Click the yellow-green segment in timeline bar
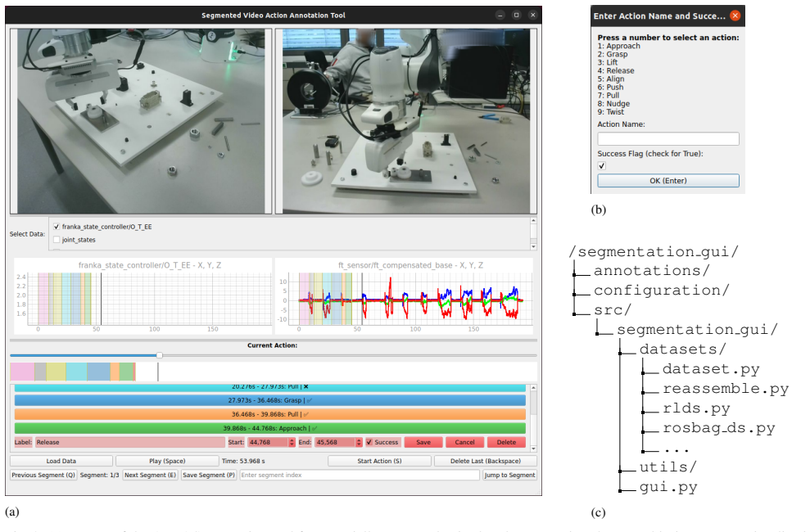Image resolution: width=810 pixels, height=532 pixels. tap(57, 372)
